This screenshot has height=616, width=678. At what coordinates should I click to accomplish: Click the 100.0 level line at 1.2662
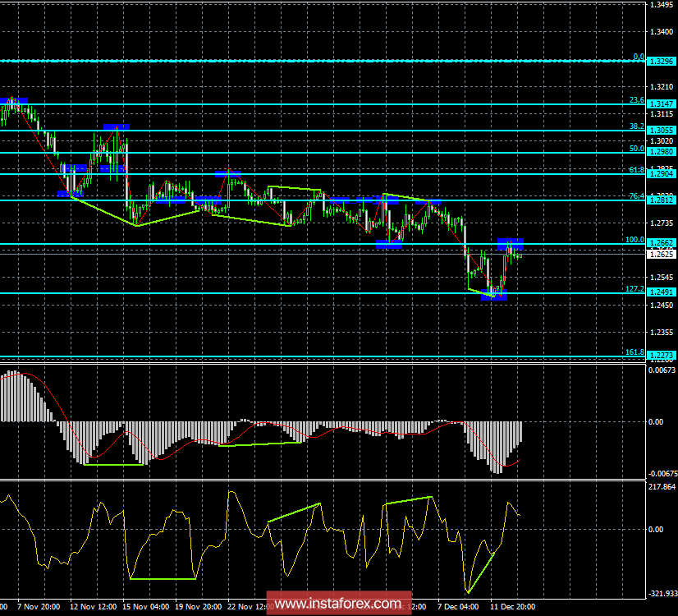328,242
